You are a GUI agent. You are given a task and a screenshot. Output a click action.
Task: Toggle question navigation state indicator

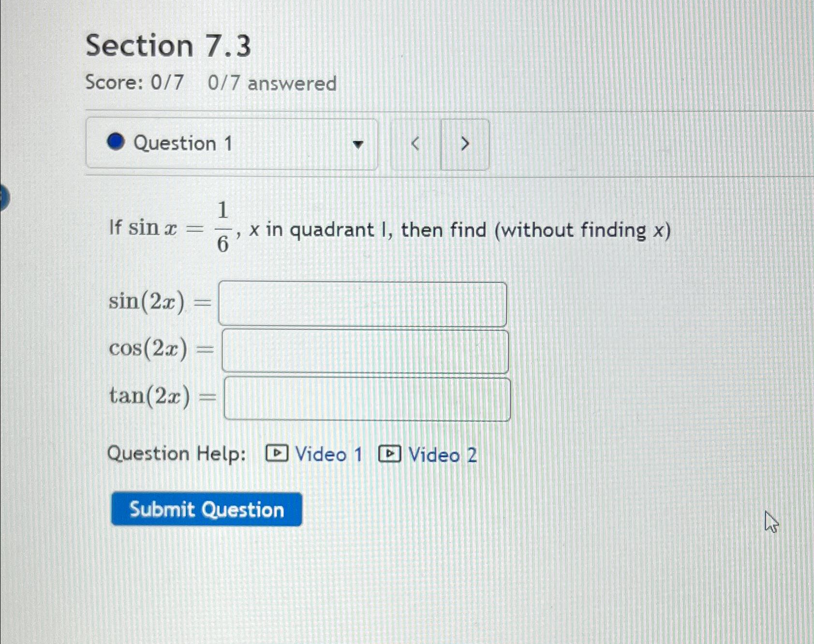coord(116,143)
